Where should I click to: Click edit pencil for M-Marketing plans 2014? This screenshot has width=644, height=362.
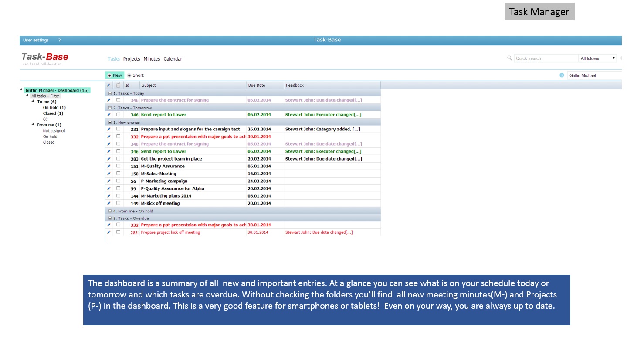pos(109,196)
